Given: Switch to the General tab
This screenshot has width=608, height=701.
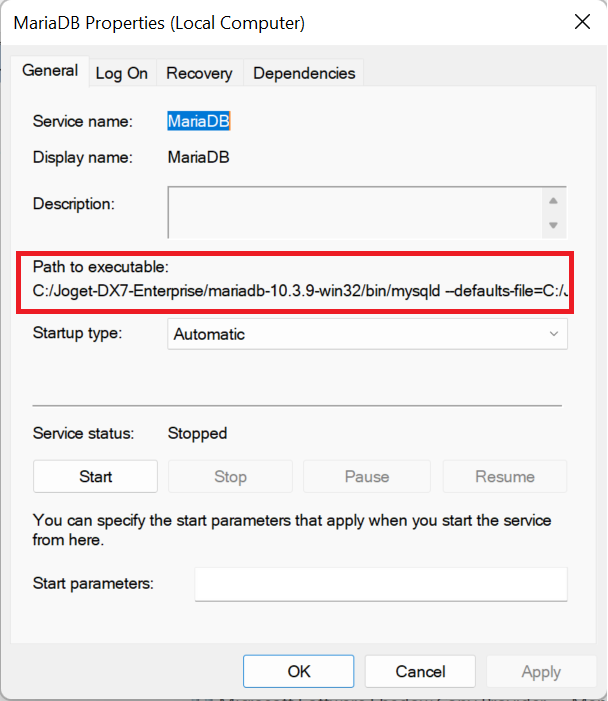Looking at the screenshot, I should pyautogui.click(x=50, y=71).
